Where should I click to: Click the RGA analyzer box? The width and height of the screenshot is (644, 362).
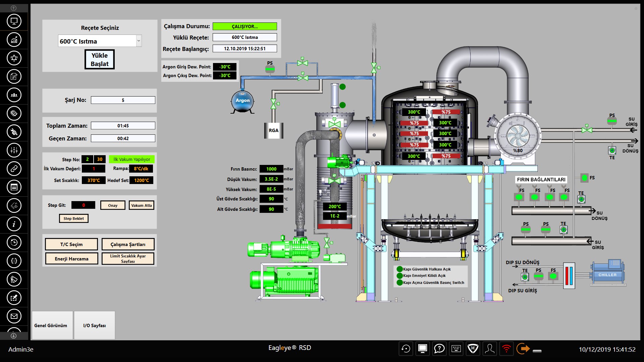[274, 130]
